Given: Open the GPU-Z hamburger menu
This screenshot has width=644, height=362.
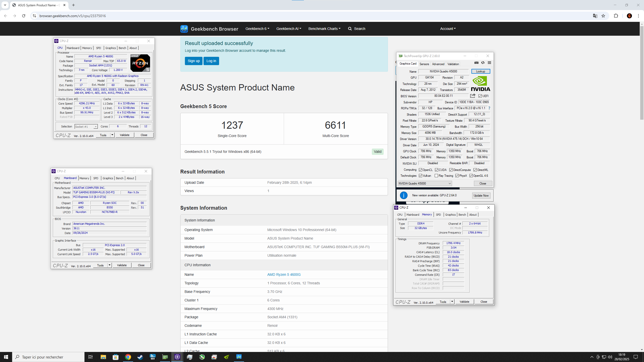Looking at the screenshot, I should tap(489, 63).
